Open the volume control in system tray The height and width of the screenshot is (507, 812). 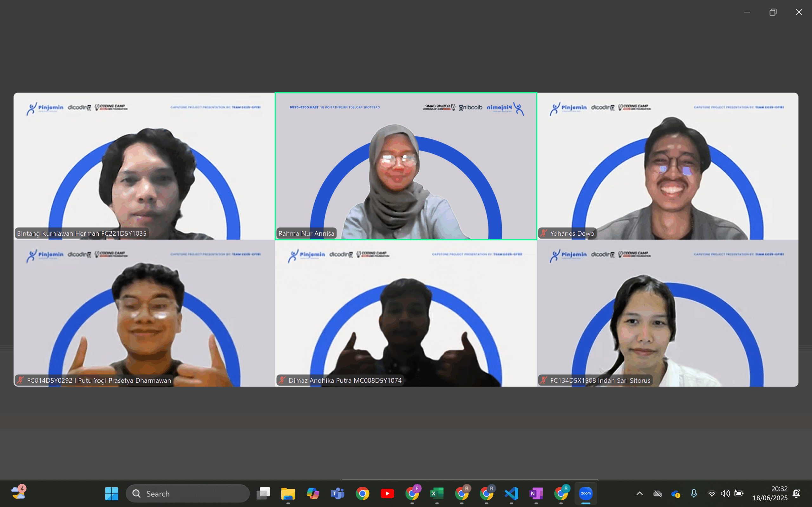pos(725,493)
